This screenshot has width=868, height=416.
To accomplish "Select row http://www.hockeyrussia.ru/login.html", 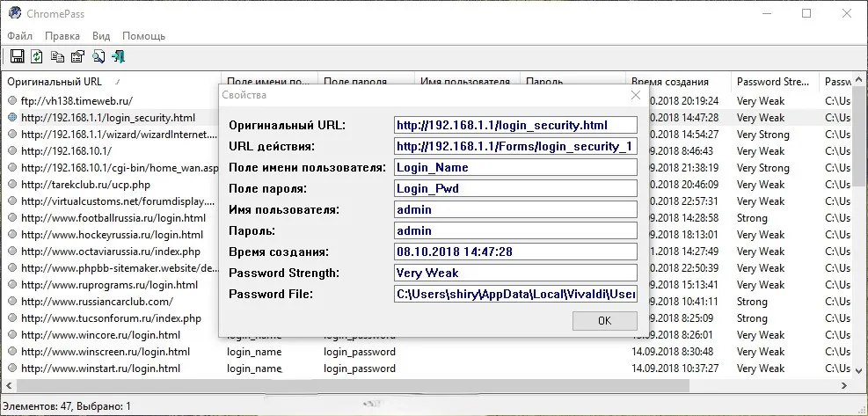I will [x=113, y=234].
